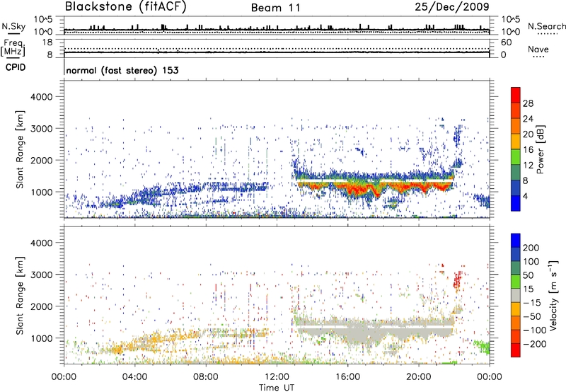Image resolution: width=566 pixels, height=392 pixels.
Task: Click the 'Beam 11' label
Action: [x=276, y=8]
